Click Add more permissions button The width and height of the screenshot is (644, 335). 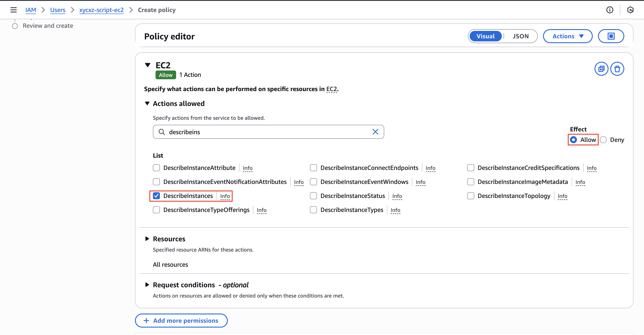tap(181, 321)
